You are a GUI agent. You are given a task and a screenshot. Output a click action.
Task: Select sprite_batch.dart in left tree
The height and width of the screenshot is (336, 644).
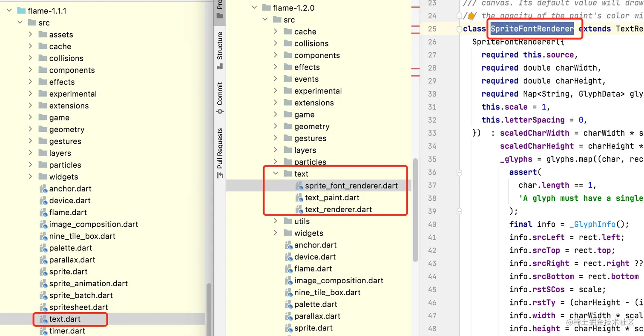pyautogui.click(x=81, y=295)
